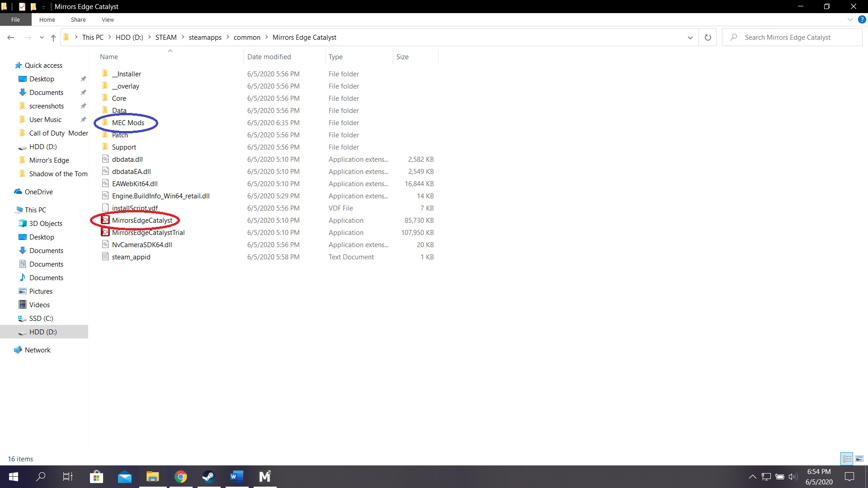Open the Help question mark icon

pos(862,20)
